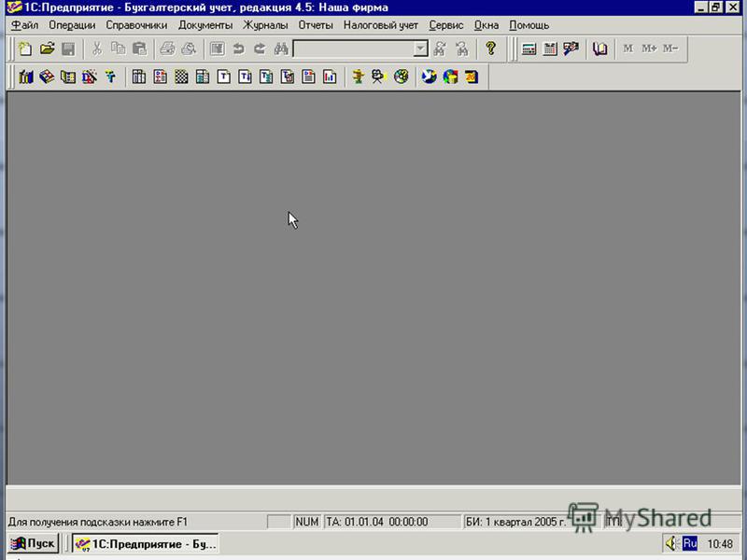Click the film reel disc icon

point(402,77)
